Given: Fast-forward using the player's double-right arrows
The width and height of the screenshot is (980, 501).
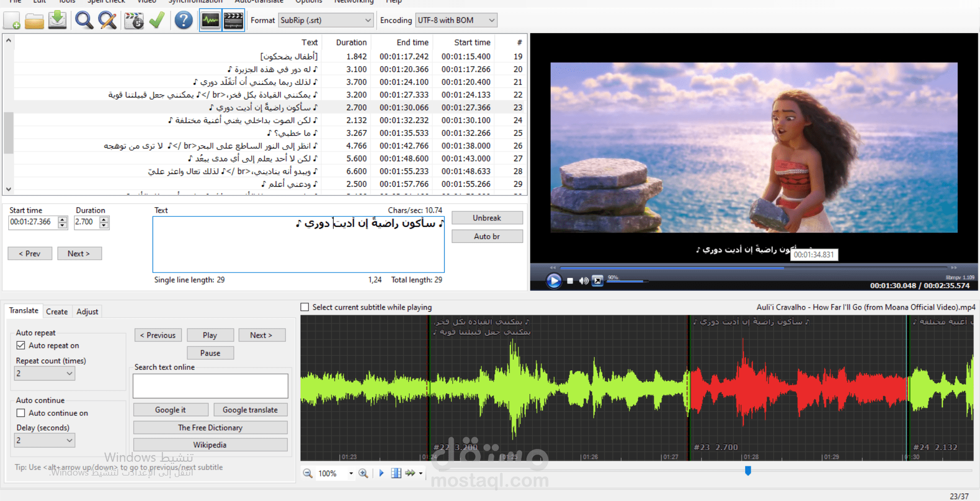Looking at the screenshot, I should click(954, 267).
